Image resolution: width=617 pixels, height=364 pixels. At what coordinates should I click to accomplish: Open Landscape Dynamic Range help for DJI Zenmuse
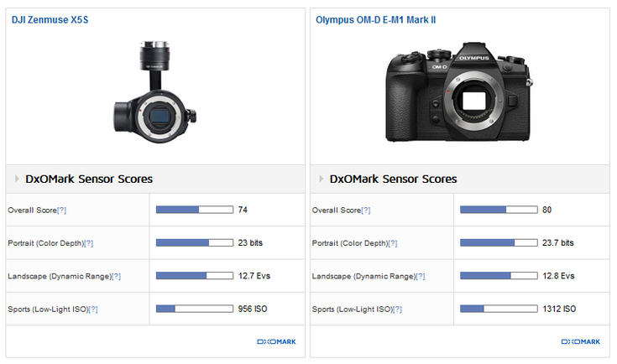pos(116,276)
